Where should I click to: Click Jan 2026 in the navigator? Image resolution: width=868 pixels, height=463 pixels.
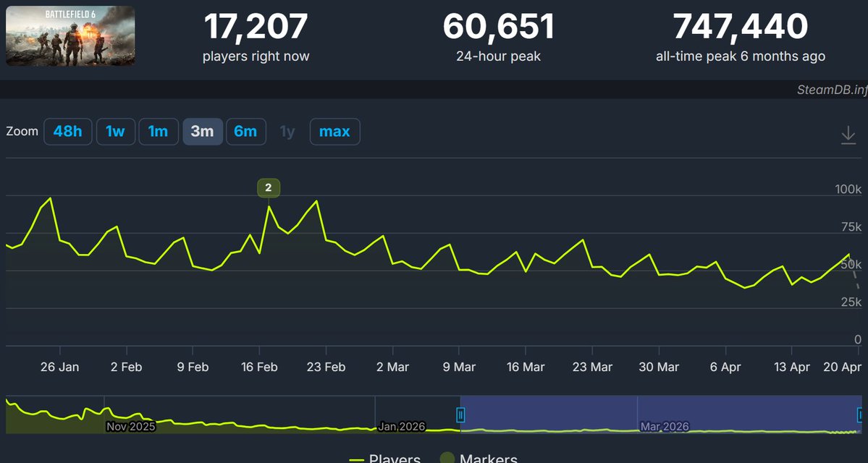[401, 427]
